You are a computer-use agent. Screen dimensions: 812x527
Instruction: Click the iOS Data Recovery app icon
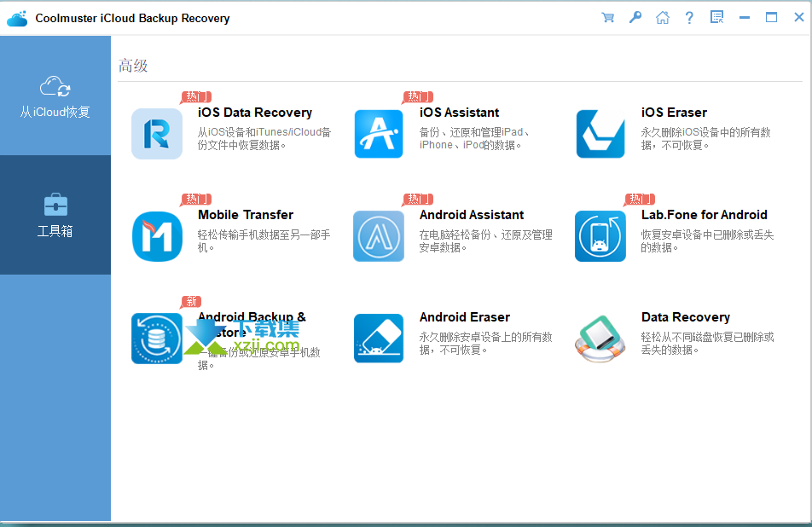(157, 134)
